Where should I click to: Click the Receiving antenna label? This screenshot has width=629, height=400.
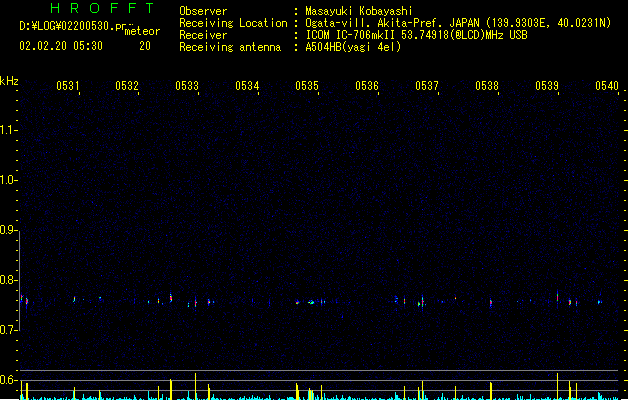click(x=230, y=47)
